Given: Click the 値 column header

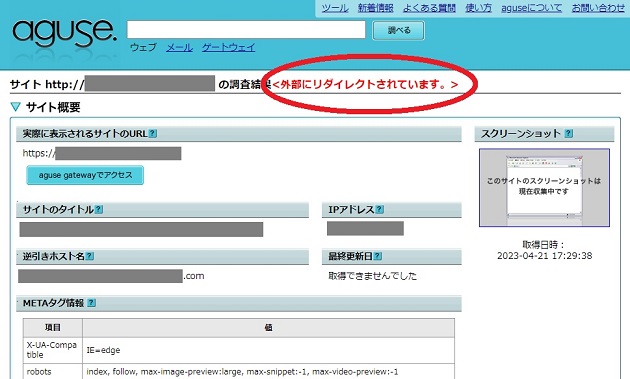Looking at the screenshot, I should pyautogui.click(x=268, y=328).
